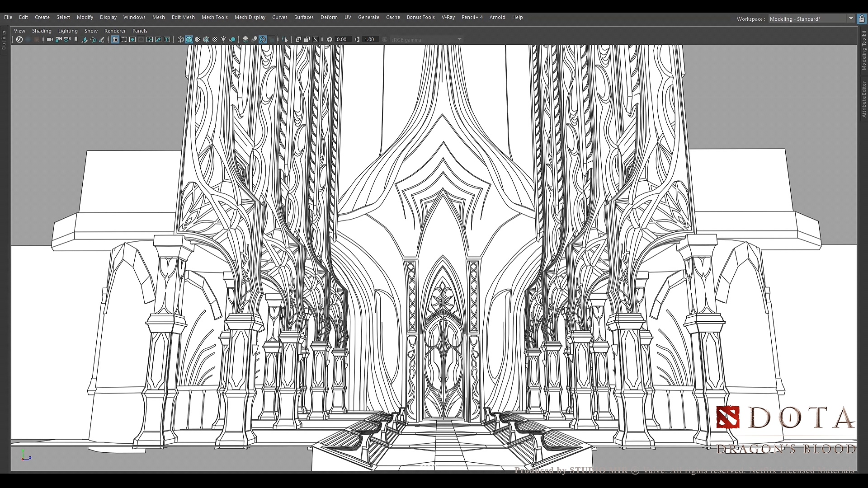Select the Grease Pencil icon
The height and width of the screenshot is (488, 868).
point(102,39)
